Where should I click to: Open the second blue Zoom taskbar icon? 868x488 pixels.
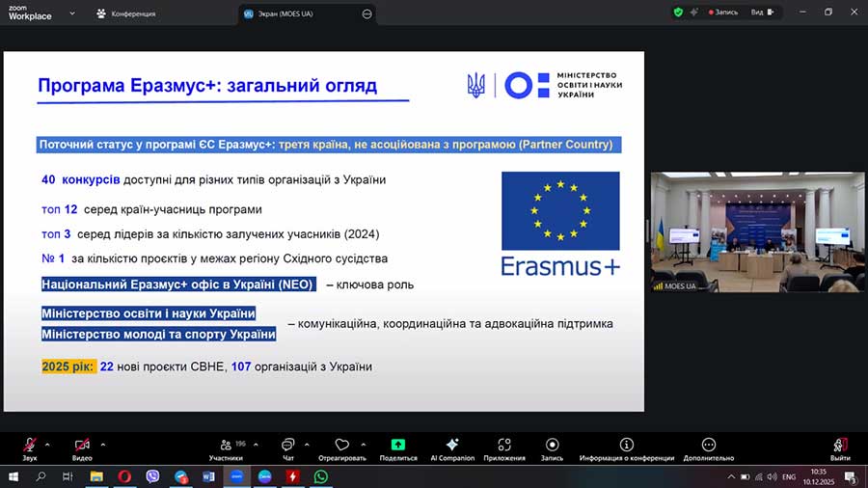pos(264,476)
